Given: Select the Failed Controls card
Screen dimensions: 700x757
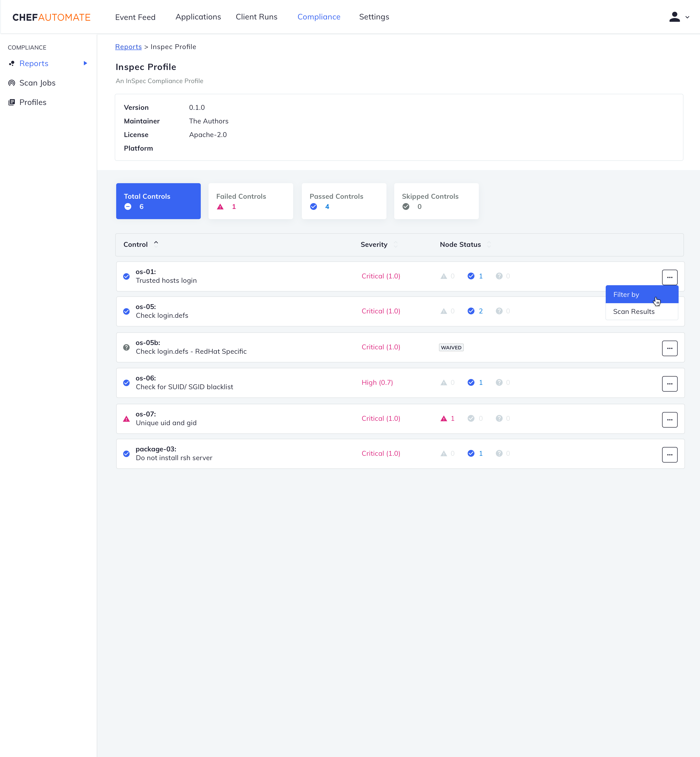Looking at the screenshot, I should 251,201.
